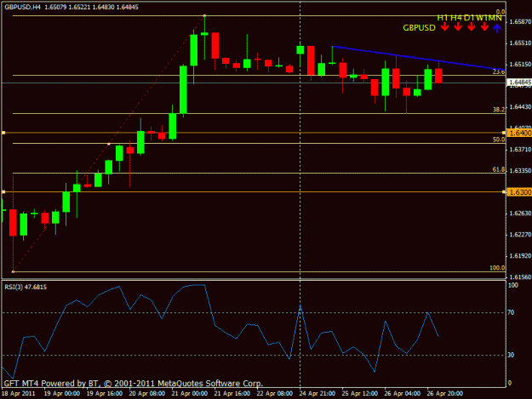This screenshot has width=532, height=399.
Task: Click the orange 1.6300 price tag
Action: pos(519,192)
